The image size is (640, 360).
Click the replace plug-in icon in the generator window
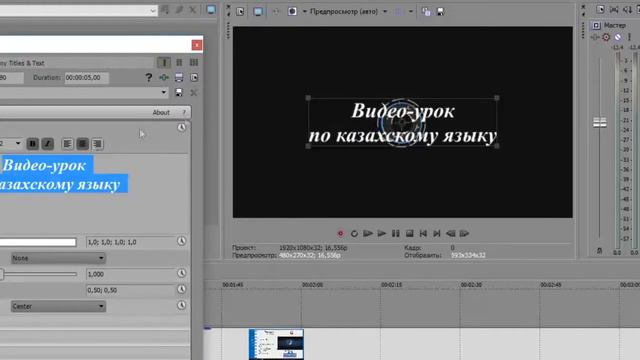tap(194, 78)
